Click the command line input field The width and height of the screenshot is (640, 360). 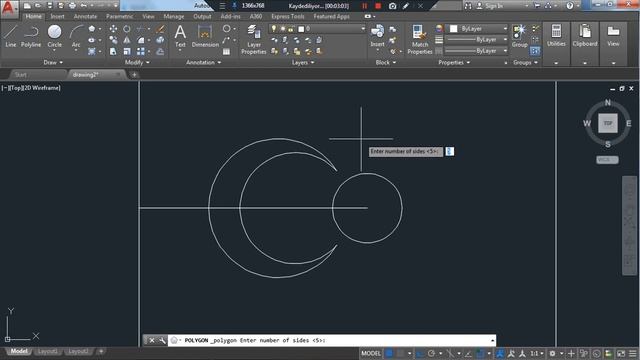(332, 340)
